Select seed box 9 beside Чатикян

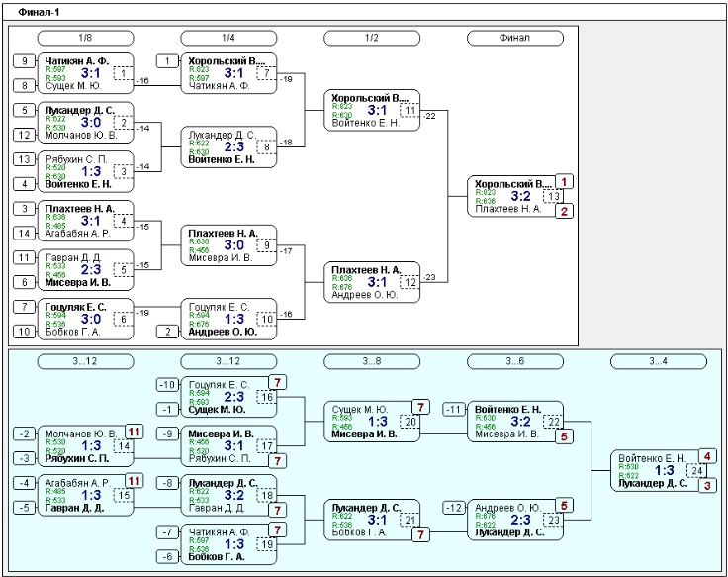coord(24,60)
